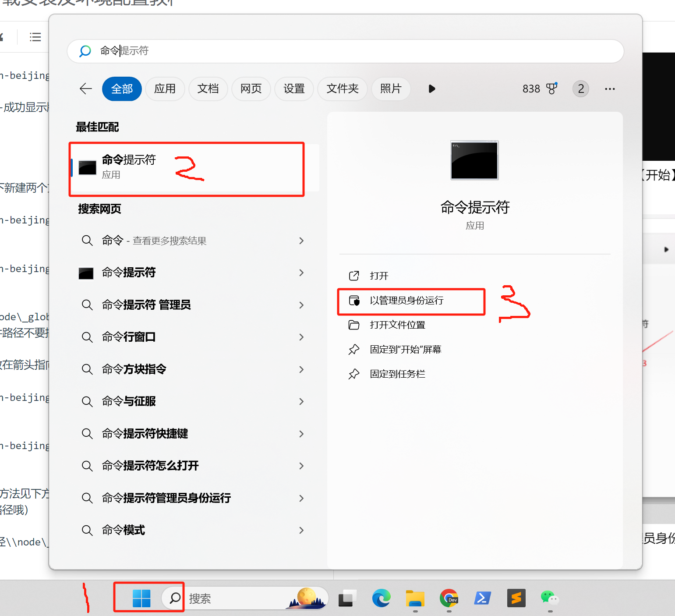Select the 文档 filter tab
Screen dimensions: 675x616
(208, 89)
